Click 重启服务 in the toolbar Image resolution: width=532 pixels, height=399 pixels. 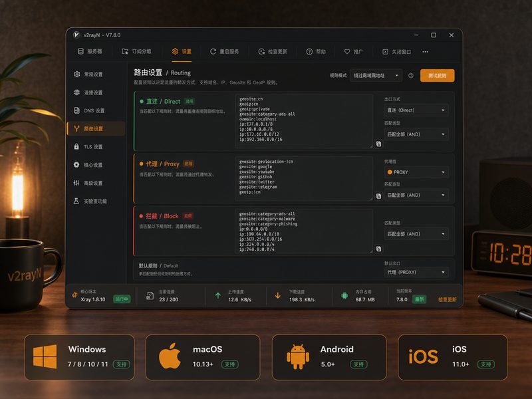coord(224,52)
